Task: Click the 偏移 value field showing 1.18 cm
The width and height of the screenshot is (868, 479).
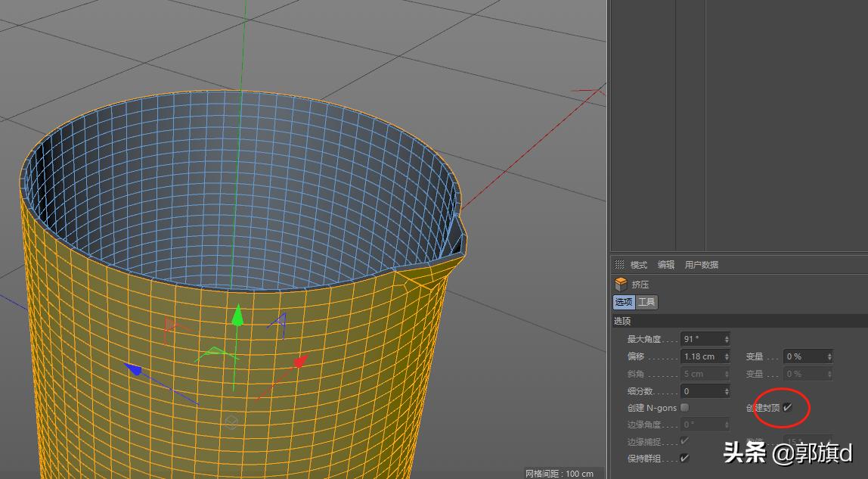Action: pos(702,356)
